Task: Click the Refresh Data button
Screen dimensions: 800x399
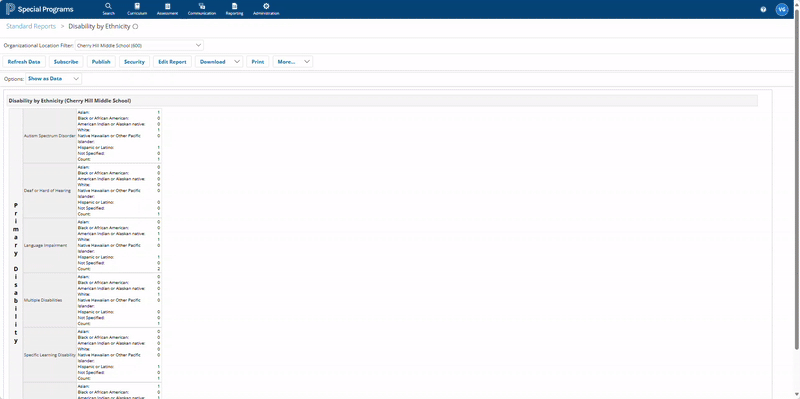Action: (x=24, y=62)
